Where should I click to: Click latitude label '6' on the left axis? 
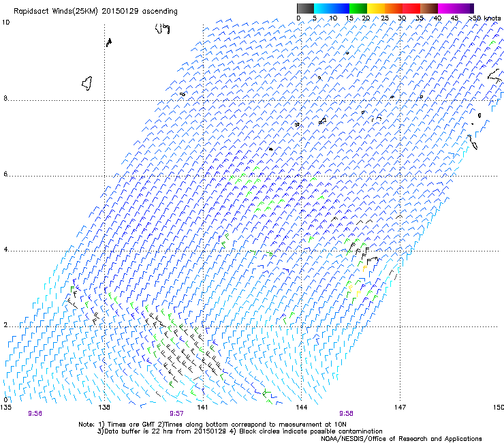tap(5, 174)
